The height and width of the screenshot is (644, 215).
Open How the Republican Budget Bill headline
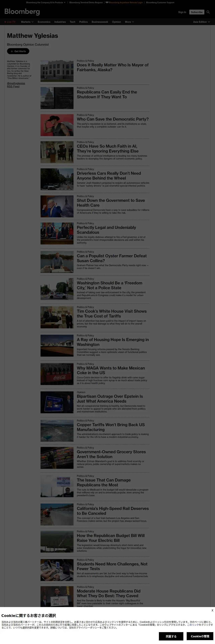[x=111, y=538]
